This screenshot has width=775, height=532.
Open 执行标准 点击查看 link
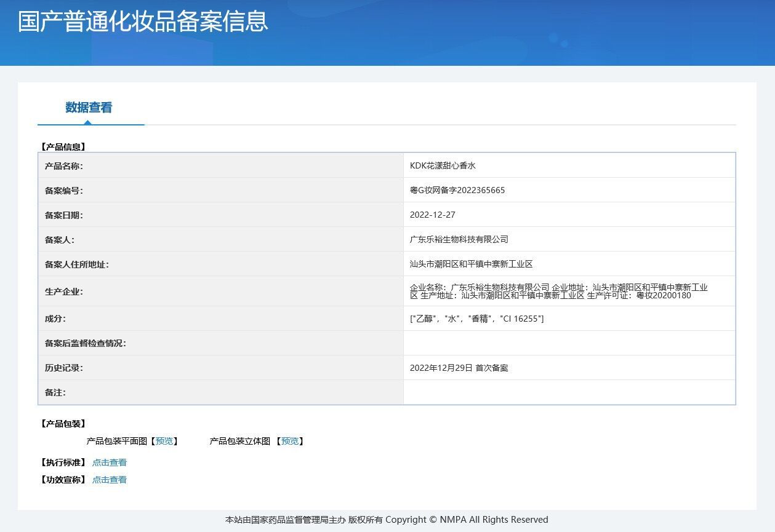[x=110, y=463]
